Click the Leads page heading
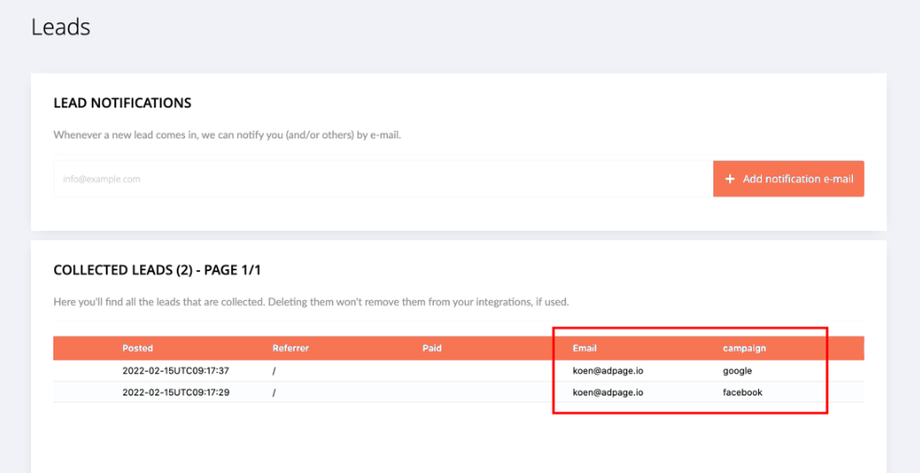The height and width of the screenshot is (473, 920). (61, 27)
